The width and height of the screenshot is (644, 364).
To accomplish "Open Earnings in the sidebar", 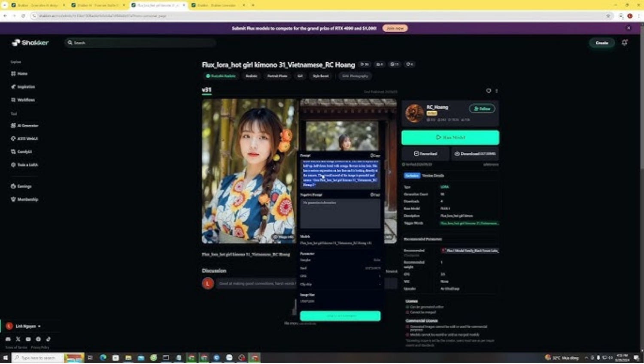I will pyautogui.click(x=21, y=187).
